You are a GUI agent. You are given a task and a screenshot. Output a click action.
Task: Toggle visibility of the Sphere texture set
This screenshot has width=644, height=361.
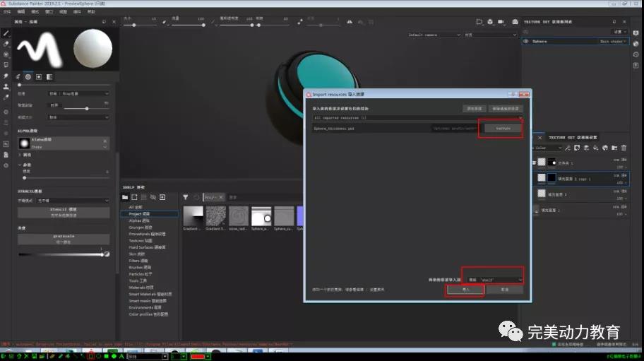tap(526, 42)
